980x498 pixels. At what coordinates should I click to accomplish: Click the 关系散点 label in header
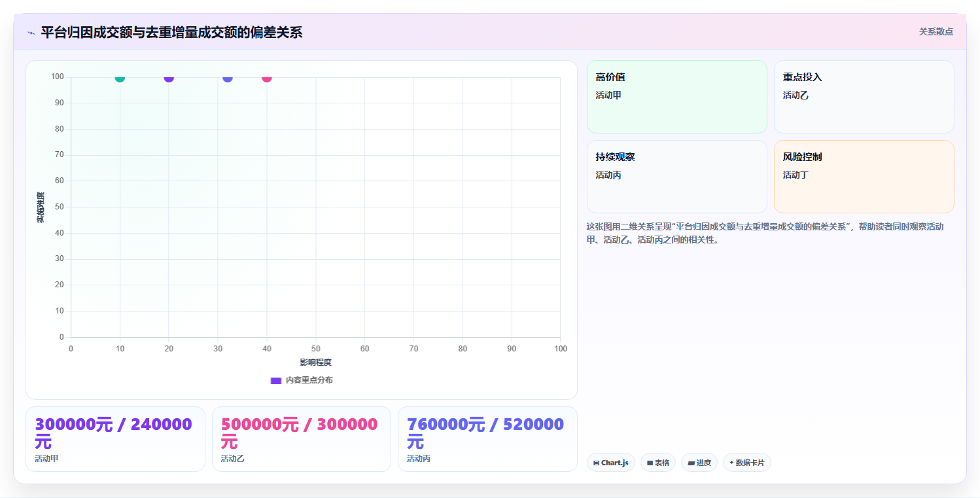[x=936, y=31]
